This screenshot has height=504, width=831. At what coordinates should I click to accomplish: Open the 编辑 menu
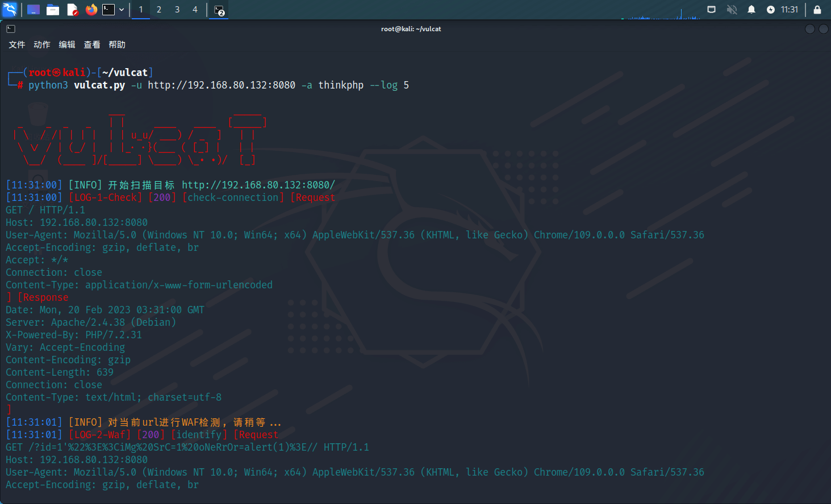(67, 45)
